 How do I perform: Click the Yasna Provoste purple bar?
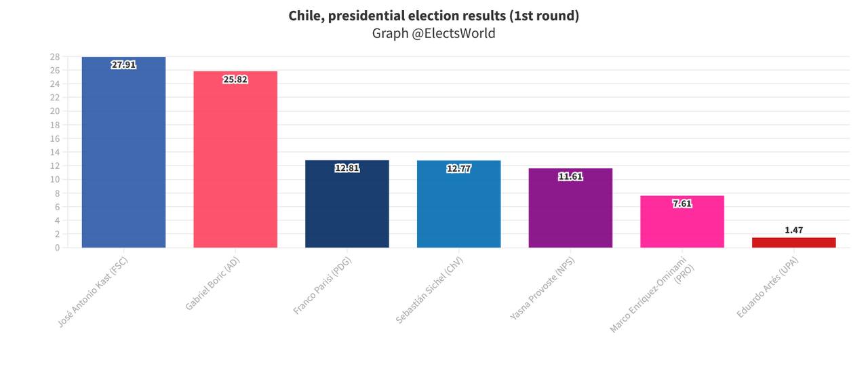pos(570,208)
